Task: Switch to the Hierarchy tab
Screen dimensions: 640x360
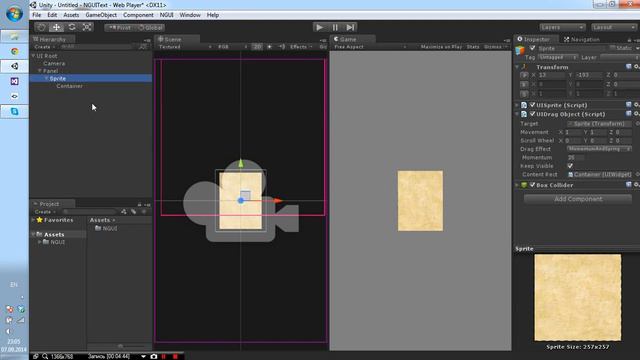Action: (x=52, y=39)
